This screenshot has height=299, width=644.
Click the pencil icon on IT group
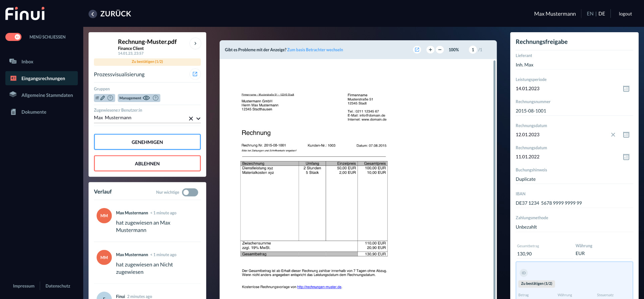pos(103,98)
